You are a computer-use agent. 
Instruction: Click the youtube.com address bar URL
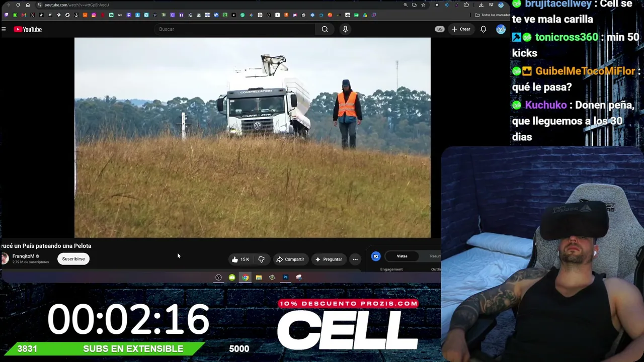click(x=76, y=5)
